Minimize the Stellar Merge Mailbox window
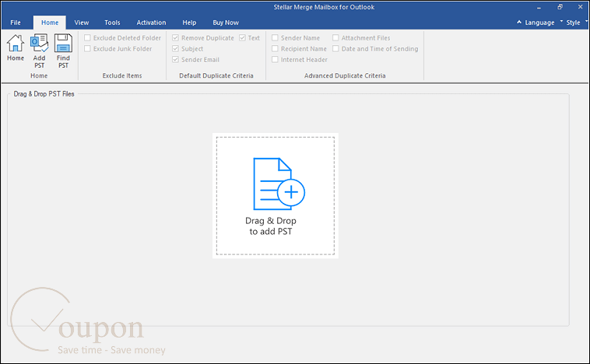 (x=539, y=7)
